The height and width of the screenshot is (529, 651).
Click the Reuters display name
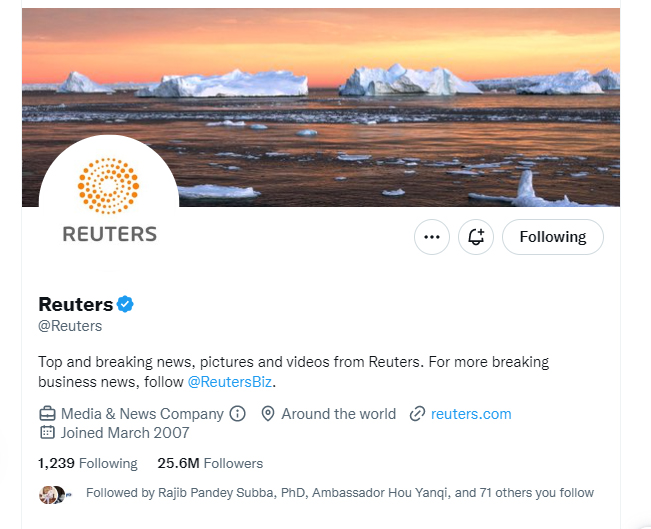click(76, 304)
